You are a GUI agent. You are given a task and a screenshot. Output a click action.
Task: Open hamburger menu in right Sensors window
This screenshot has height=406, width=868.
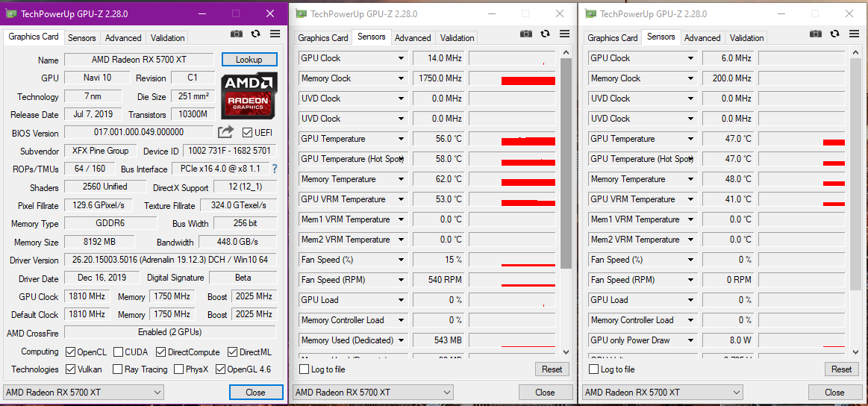pyautogui.click(x=854, y=34)
